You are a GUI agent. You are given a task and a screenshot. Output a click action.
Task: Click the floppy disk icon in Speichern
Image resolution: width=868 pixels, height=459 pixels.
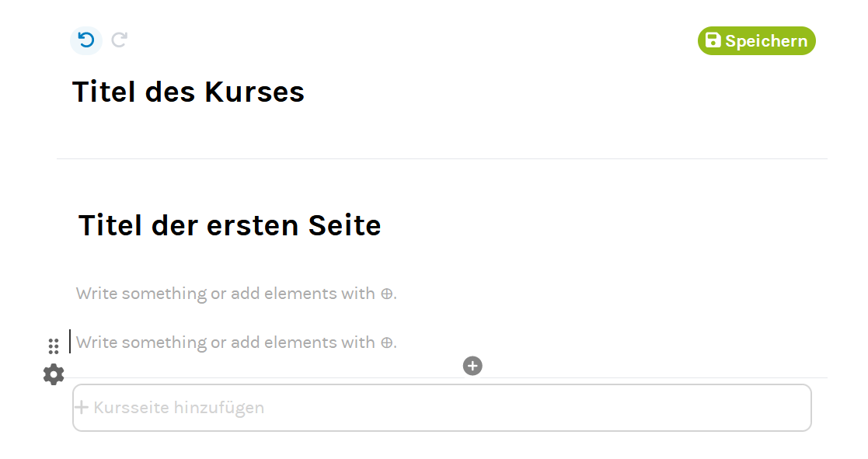(713, 40)
